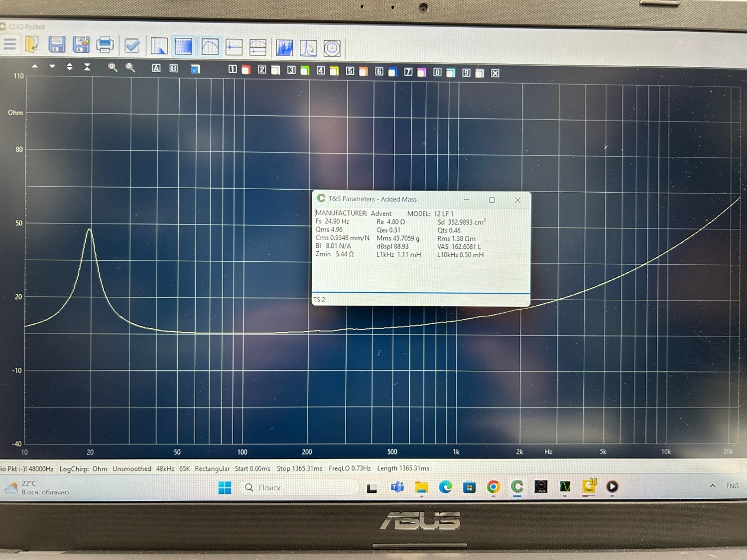This screenshot has height=560, width=747.
Task: Show hidden system tray icons chevron
Action: click(713, 486)
